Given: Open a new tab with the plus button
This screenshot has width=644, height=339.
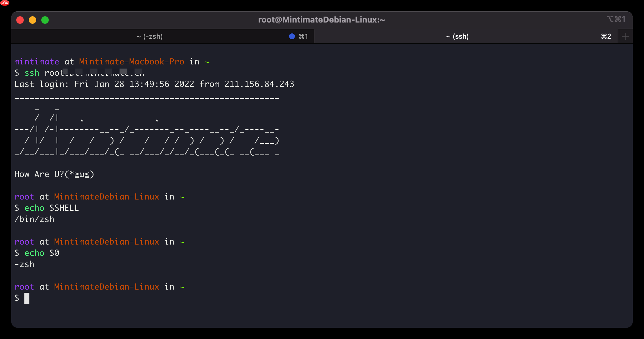Looking at the screenshot, I should coord(625,36).
